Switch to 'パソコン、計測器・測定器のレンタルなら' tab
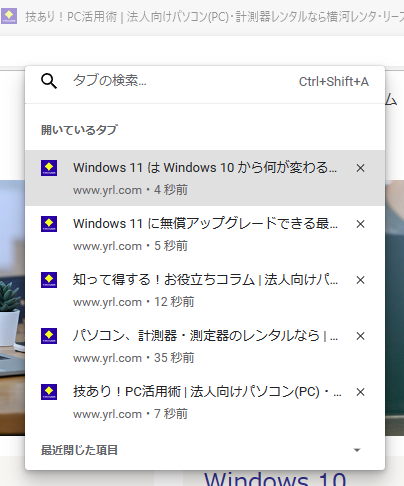This screenshot has height=486, width=404. 205,346
